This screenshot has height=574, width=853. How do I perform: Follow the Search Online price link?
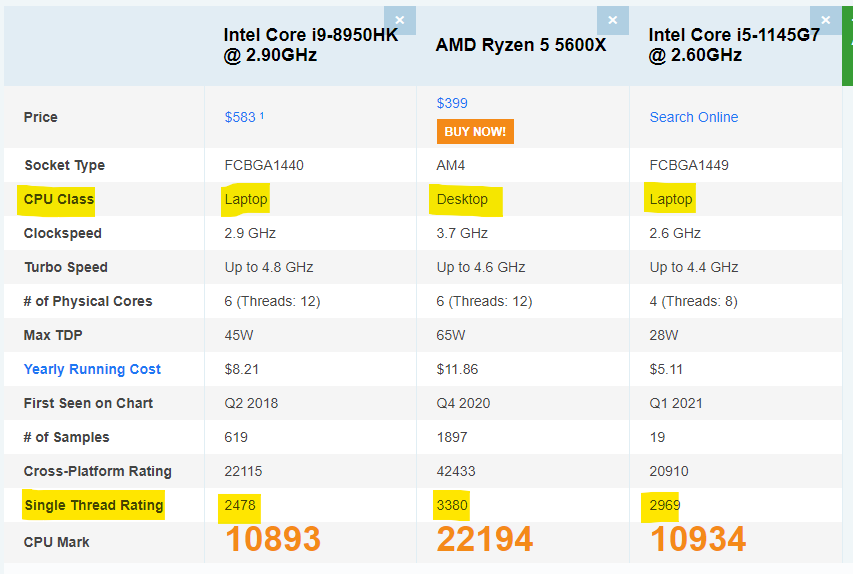point(693,117)
